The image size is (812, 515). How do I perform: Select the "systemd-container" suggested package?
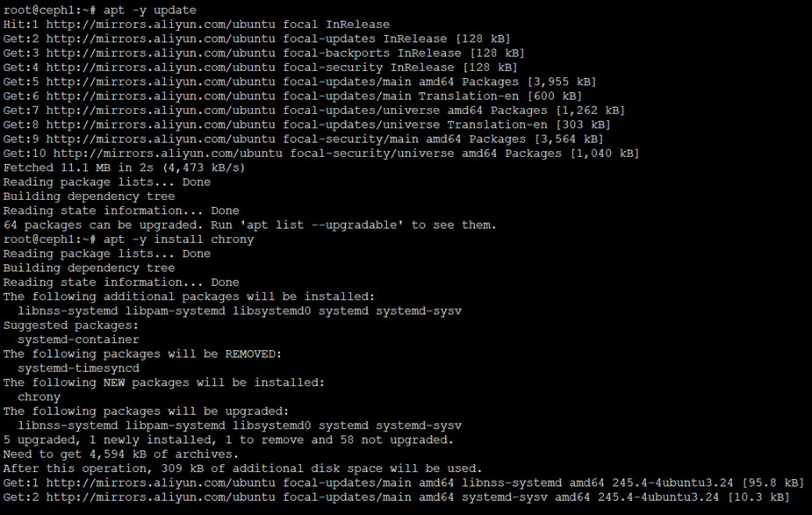click(x=78, y=340)
